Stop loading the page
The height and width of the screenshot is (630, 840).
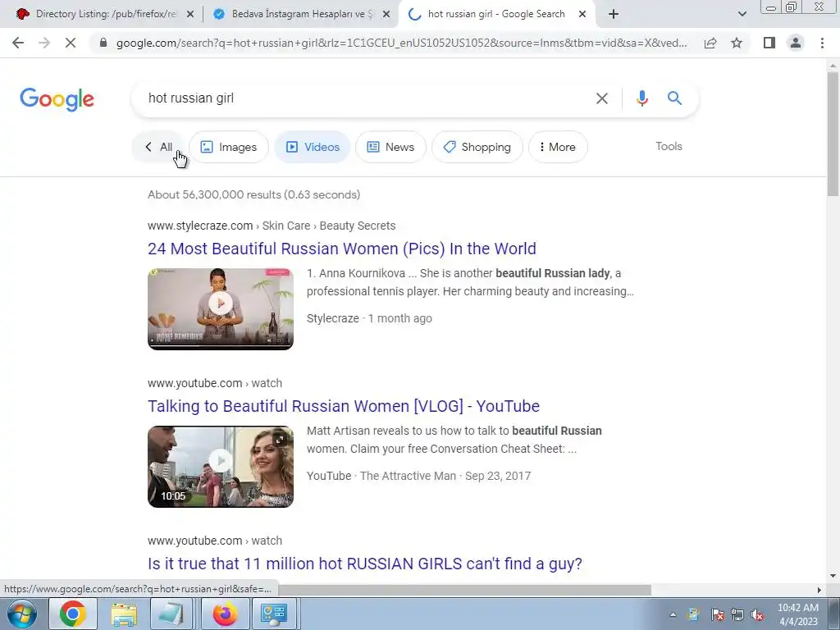click(71, 43)
